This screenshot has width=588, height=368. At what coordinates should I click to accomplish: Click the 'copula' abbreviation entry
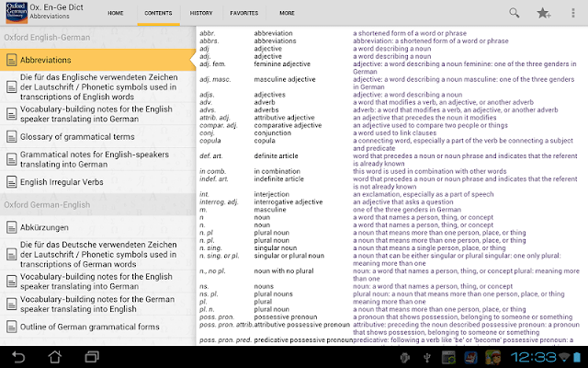tap(210, 141)
